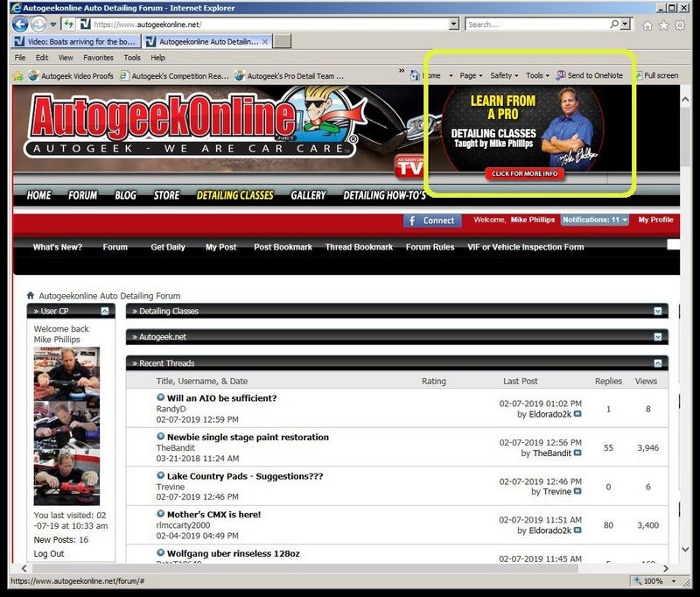Viewport: 700px width, 597px height.
Task: Open the Help menu
Action: (x=157, y=58)
